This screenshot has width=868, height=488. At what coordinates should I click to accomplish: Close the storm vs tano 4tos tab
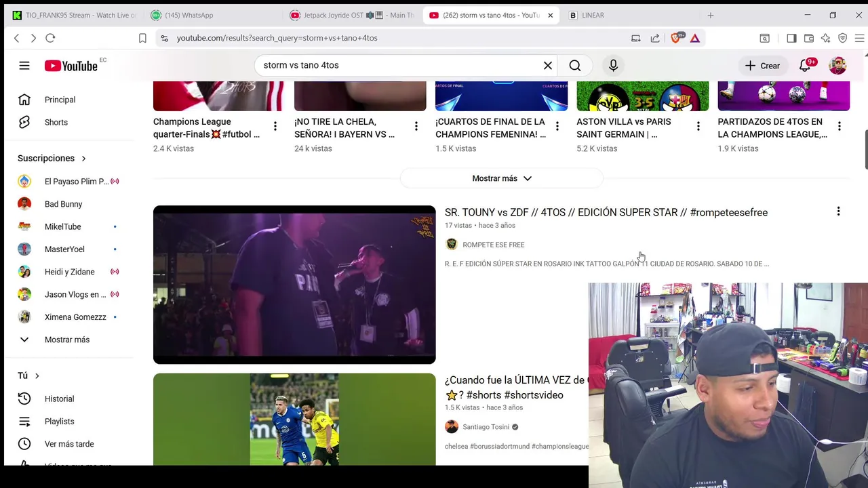pos(551,15)
